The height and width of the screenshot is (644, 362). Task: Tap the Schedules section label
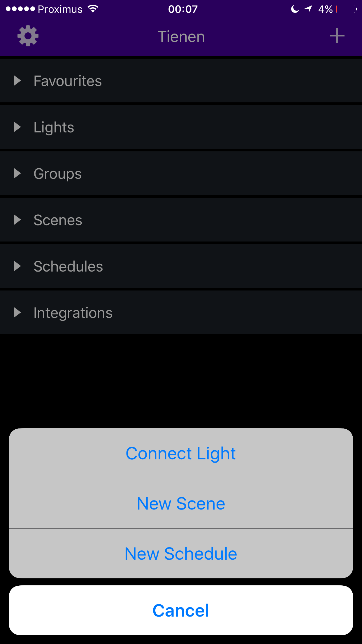(x=68, y=267)
